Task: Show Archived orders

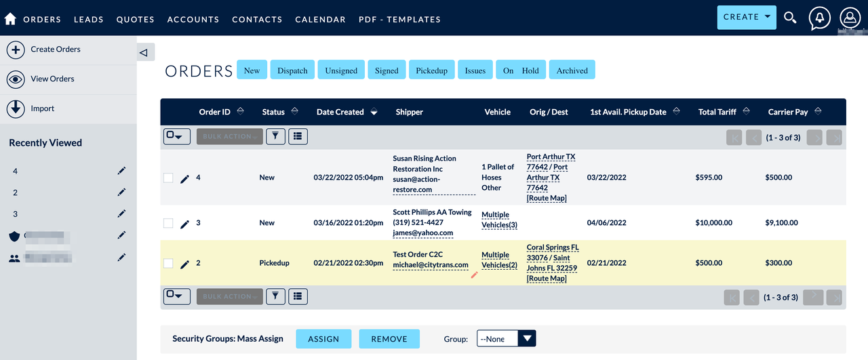Action: 572,70
